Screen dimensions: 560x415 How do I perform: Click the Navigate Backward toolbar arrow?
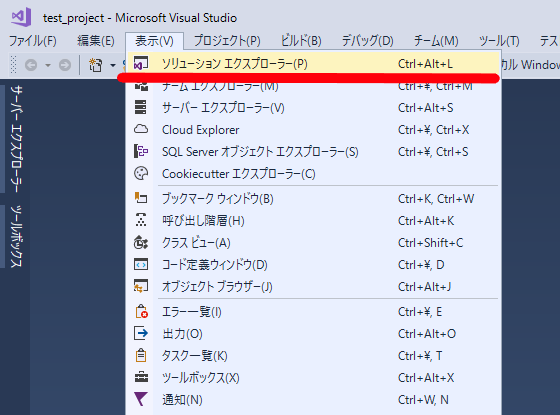point(31,65)
